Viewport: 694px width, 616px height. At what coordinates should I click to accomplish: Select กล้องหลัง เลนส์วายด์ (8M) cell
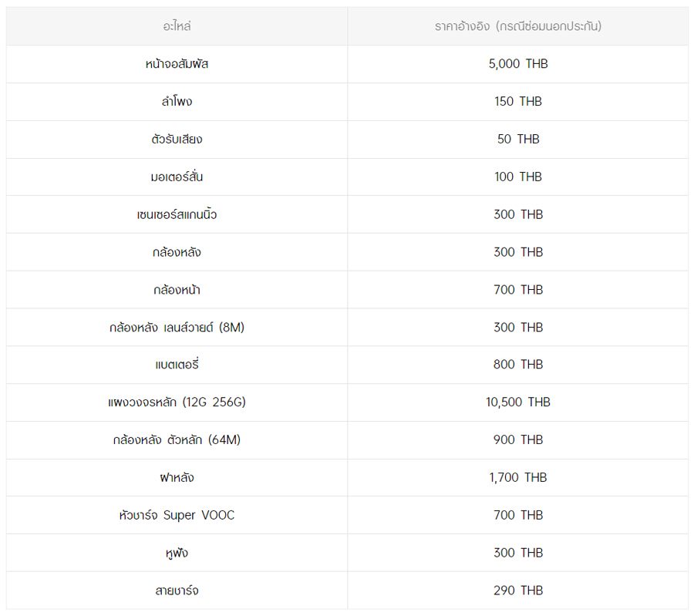177,328
